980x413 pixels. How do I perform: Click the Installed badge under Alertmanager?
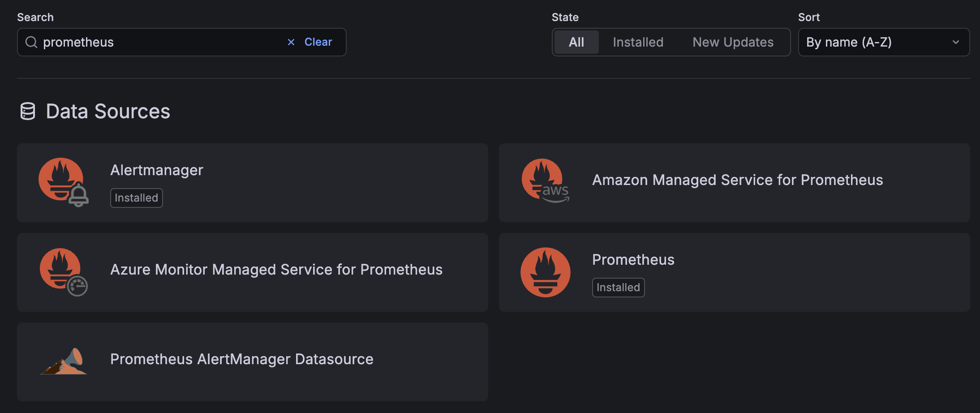(x=137, y=198)
